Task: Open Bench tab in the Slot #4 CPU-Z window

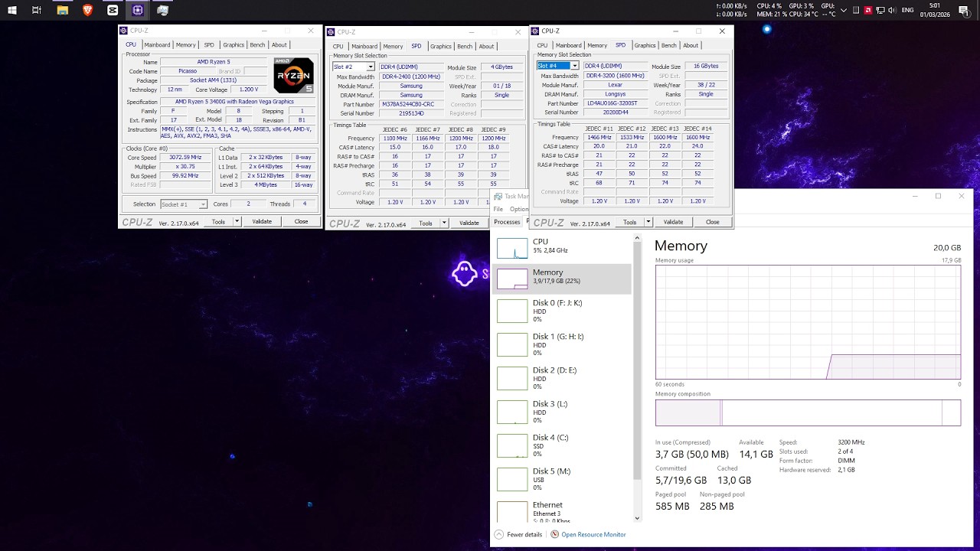Action: (669, 45)
